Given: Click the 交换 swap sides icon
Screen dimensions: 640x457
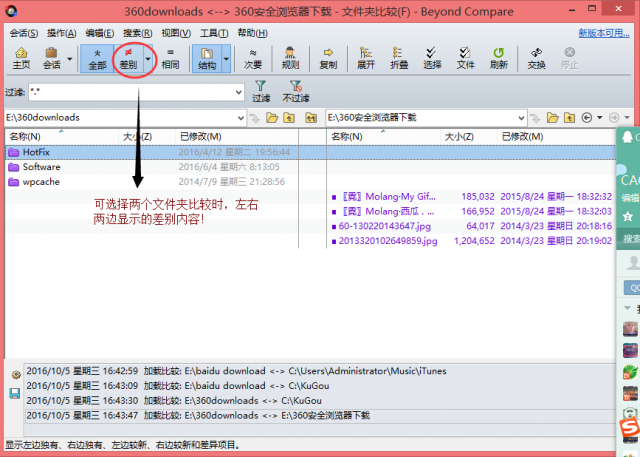Looking at the screenshot, I should [536, 58].
